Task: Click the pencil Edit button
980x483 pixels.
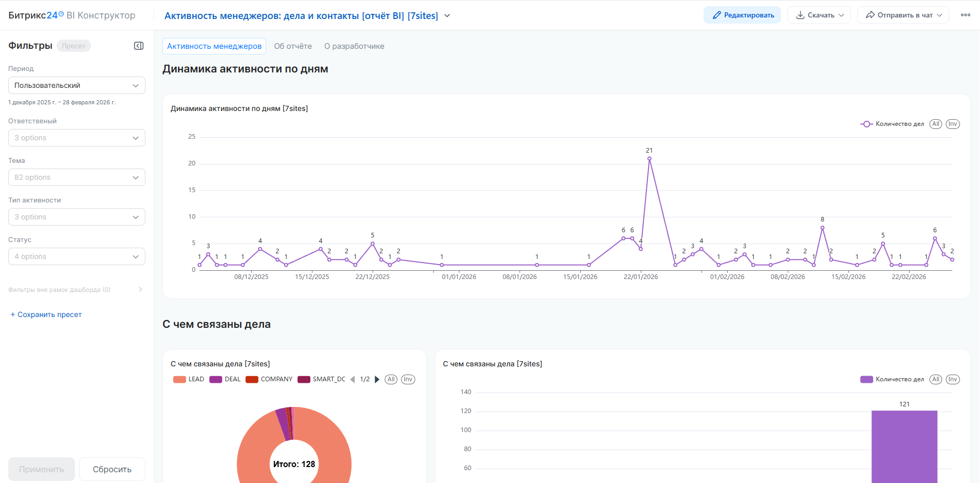Action: [742, 15]
